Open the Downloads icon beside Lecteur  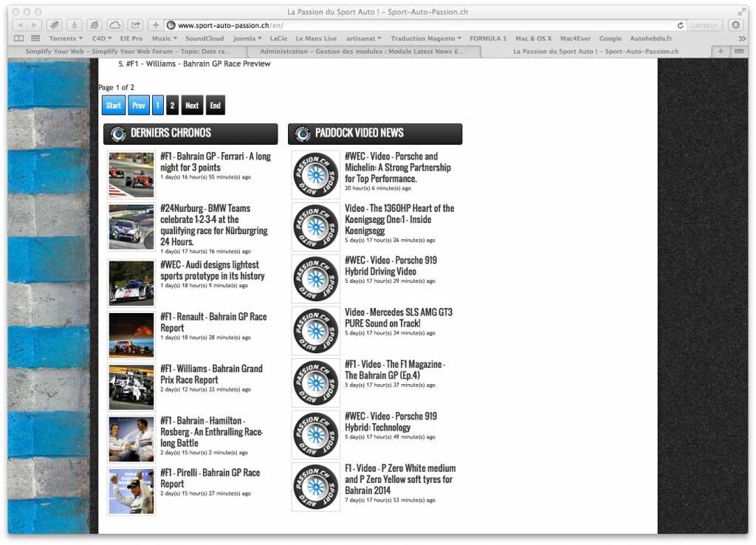click(x=735, y=25)
